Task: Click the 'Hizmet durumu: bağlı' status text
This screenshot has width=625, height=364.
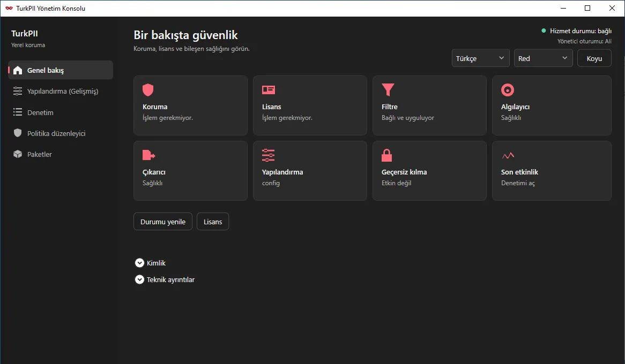Action: 581,31
